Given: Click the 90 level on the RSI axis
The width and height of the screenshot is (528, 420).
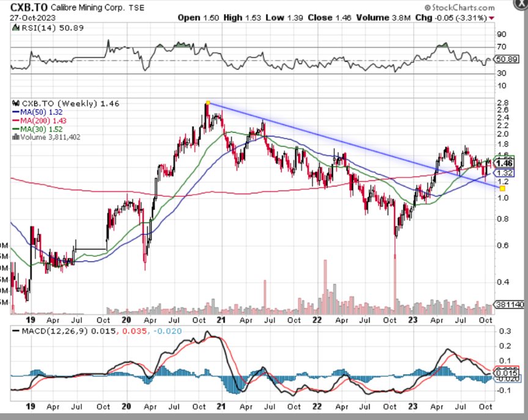Looking at the screenshot, I should pyautogui.click(x=501, y=34).
